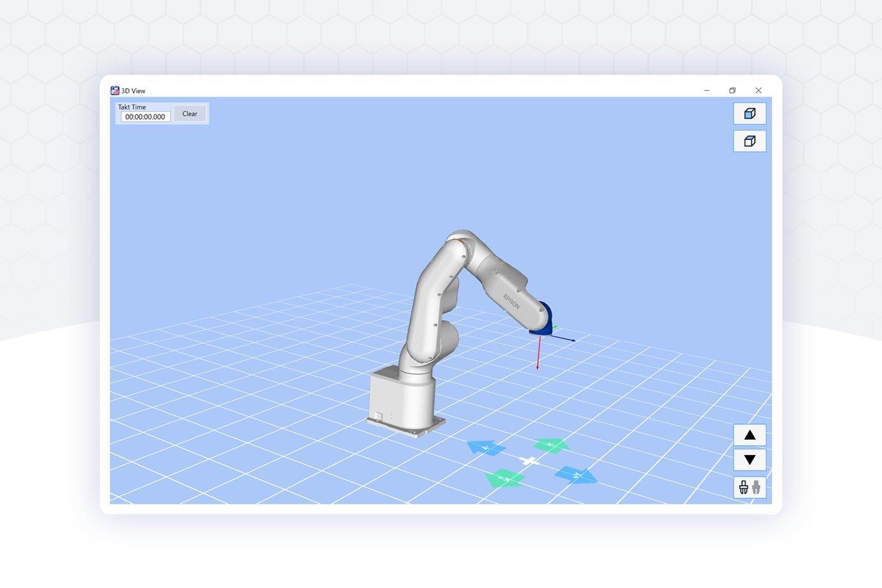Open the 3D View window icon menu
This screenshot has width=882, height=588.
point(115,91)
